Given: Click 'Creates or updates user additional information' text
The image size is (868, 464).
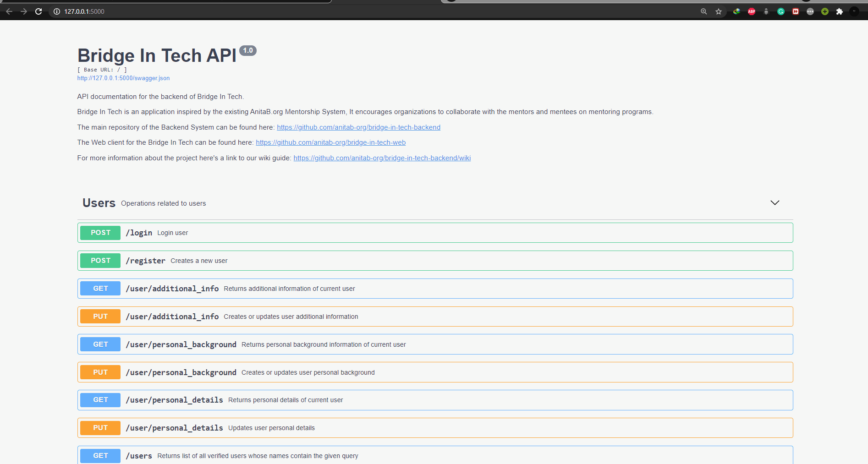Looking at the screenshot, I should point(291,317).
